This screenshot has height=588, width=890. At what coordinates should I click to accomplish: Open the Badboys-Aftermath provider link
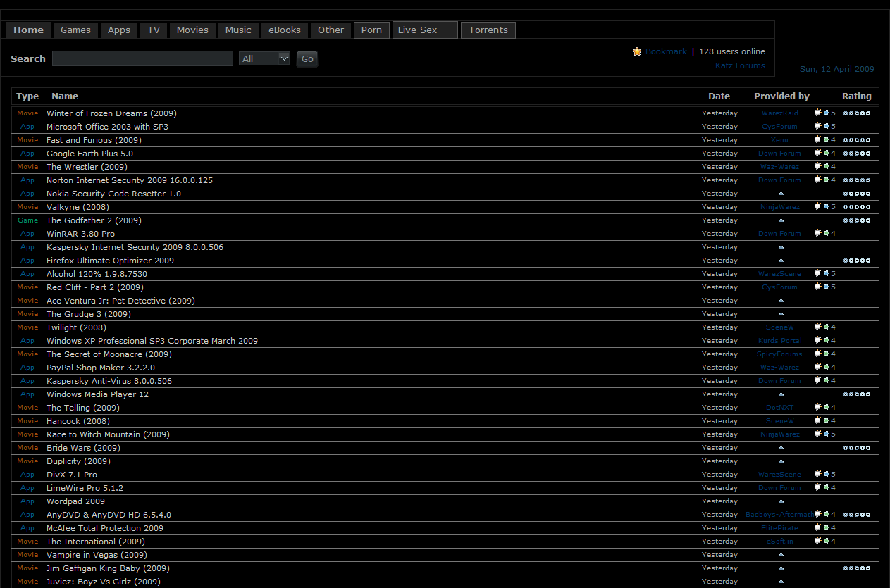click(x=779, y=515)
